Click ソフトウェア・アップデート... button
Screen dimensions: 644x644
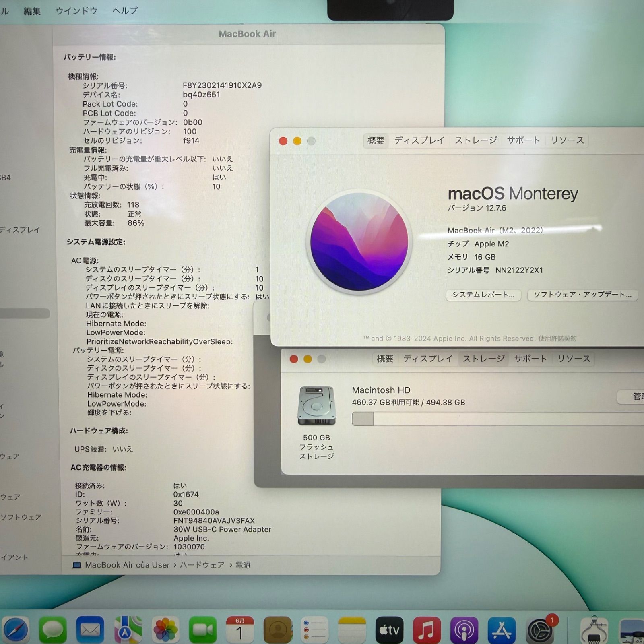(582, 295)
